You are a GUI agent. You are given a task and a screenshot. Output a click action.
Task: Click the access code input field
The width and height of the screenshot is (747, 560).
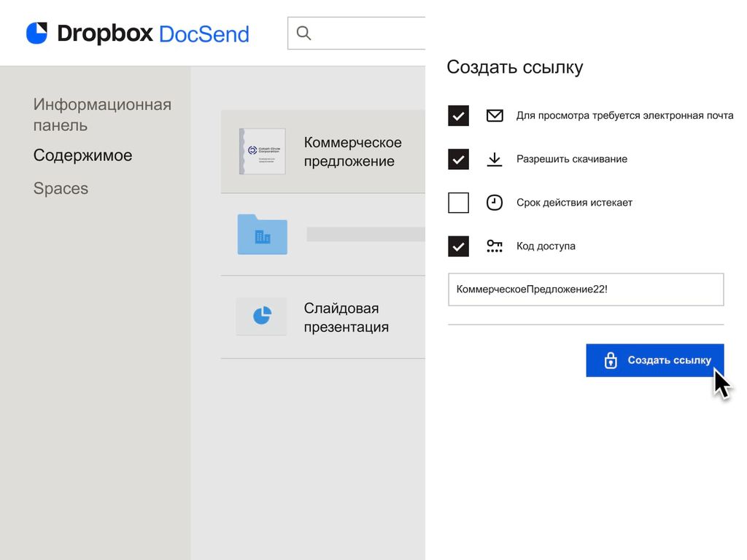pos(586,289)
